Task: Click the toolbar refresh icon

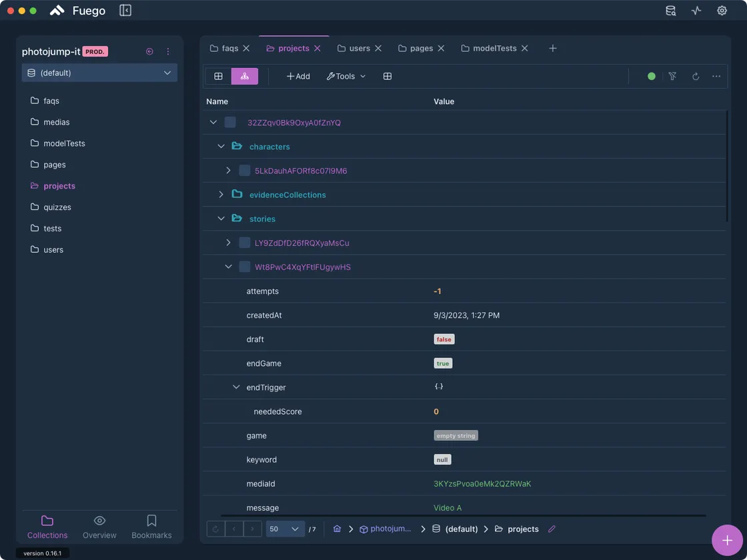Action: pyautogui.click(x=696, y=76)
